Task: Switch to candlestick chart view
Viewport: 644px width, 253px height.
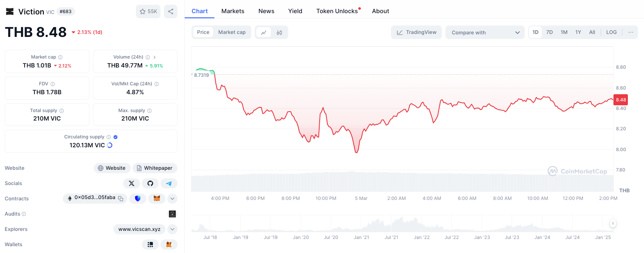Action: [x=279, y=32]
